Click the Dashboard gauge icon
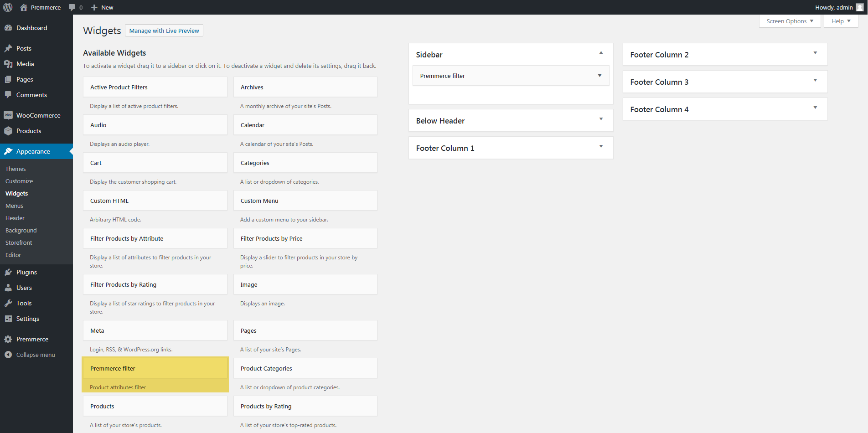868x433 pixels. pos(8,28)
